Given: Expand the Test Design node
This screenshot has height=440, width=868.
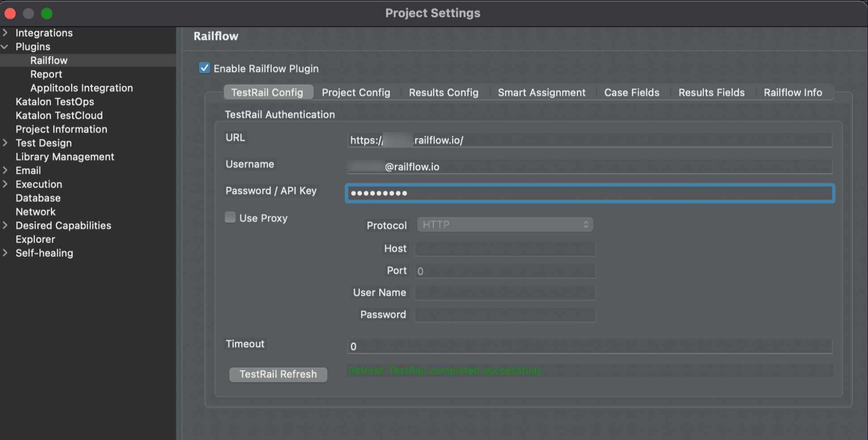Looking at the screenshot, I should pos(5,143).
